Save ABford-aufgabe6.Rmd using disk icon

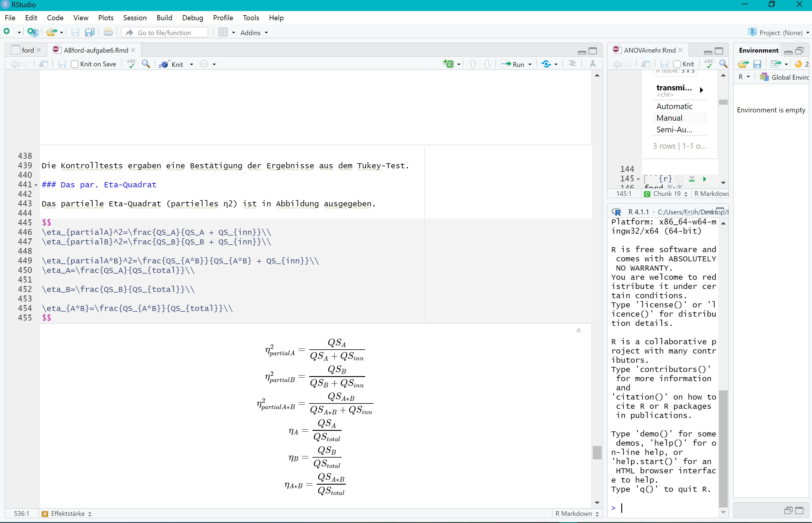[62, 64]
